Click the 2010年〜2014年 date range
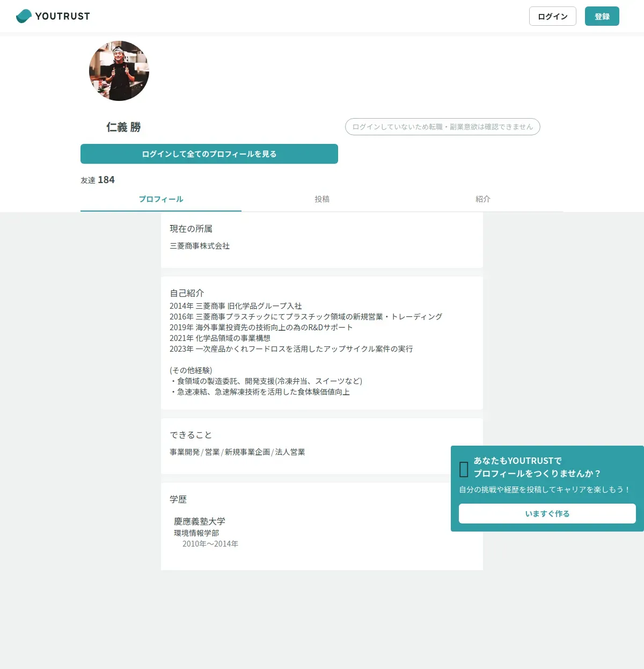 click(x=210, y=544)
